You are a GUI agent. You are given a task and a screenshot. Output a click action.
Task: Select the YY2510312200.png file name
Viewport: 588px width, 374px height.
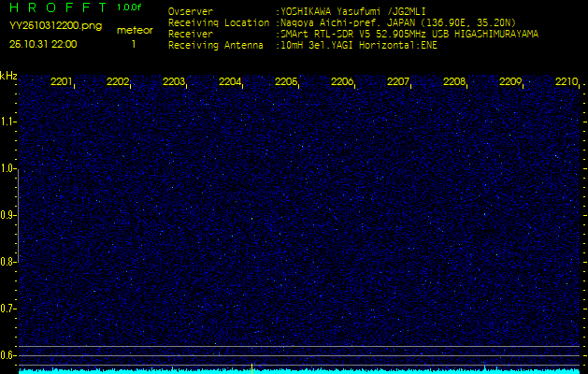pyautogui.click(x=50, y=26)
